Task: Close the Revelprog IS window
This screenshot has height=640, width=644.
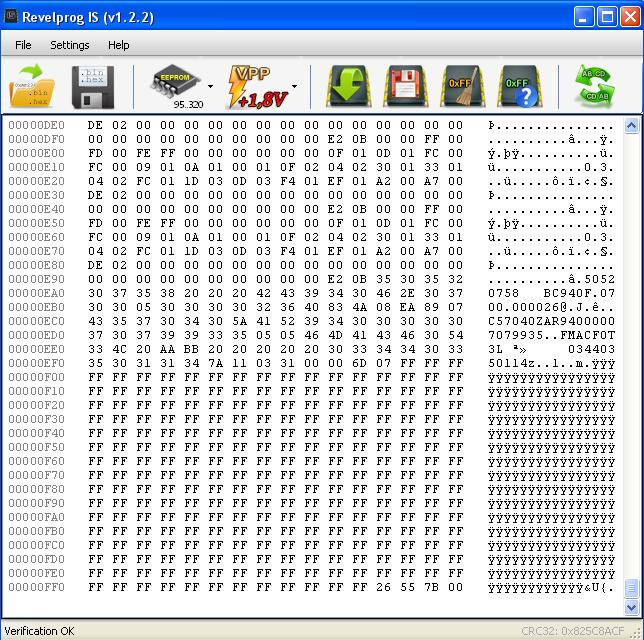Action: [630, 17]
